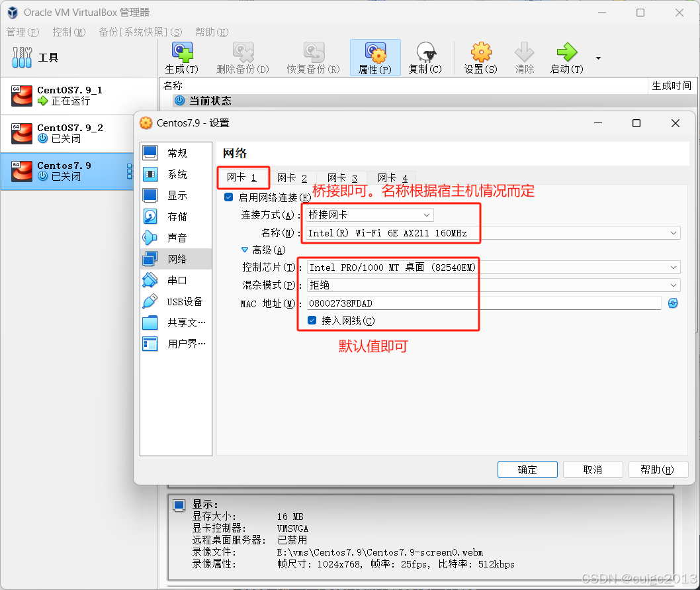Screen dimensions: 700x590
Task: Open 连接方式 dropdown showing 桥接网卡
Action: 370,215
